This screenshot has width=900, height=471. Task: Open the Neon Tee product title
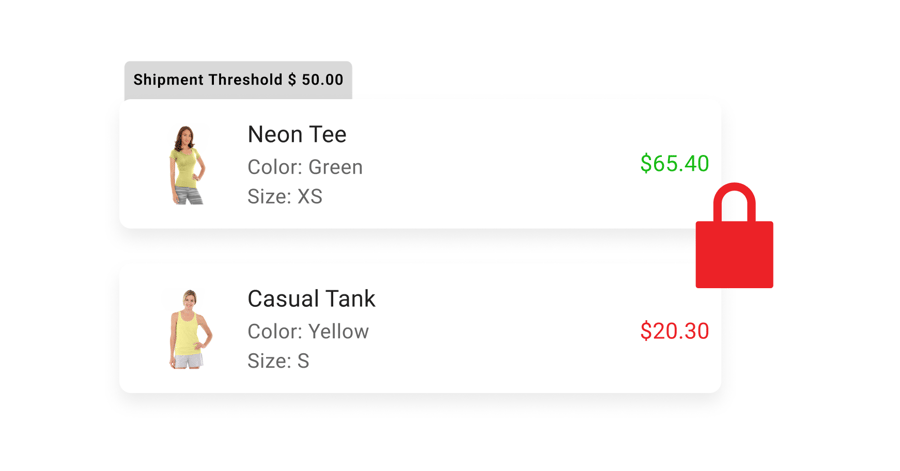click(297, 134)
